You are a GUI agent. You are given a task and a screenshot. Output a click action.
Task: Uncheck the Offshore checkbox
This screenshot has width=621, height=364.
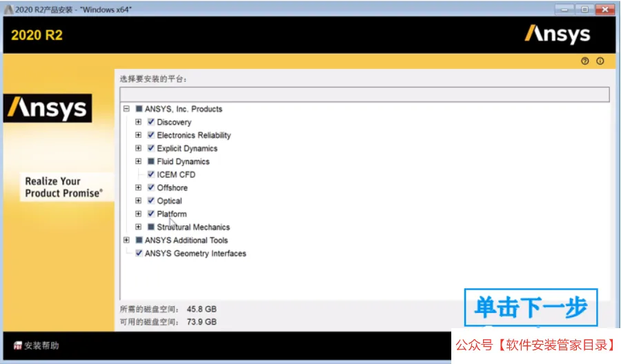(x=151, y=187)
